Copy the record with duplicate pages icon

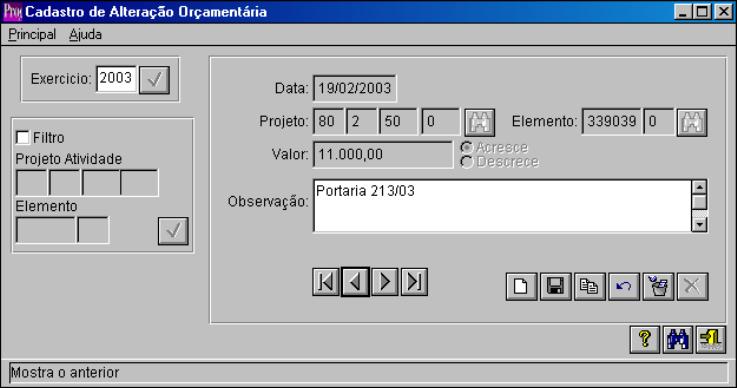tap(589, 286)
